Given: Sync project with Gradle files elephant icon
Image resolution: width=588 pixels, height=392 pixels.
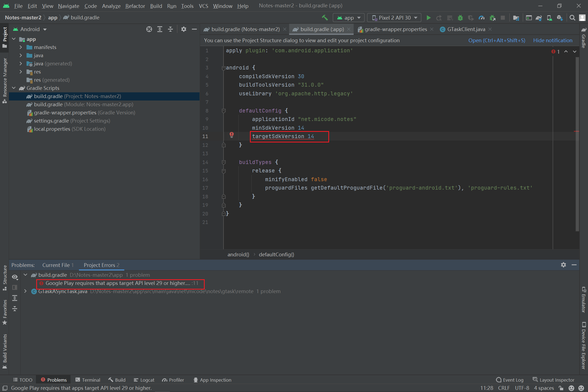Looking at the screenshot, I should click(x=539, y=18).
